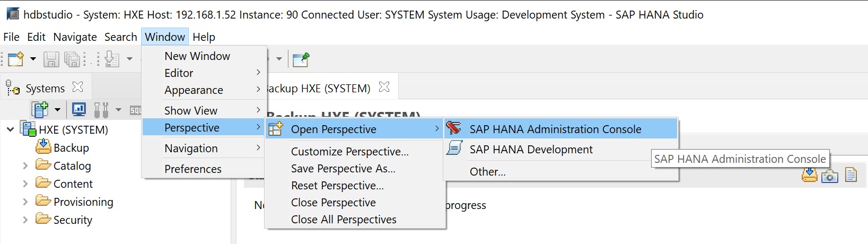The image size is (868, 244).
Task: Click the Save disk icon in toolbar
Action: pyautogui.click(x=51, y=59)
